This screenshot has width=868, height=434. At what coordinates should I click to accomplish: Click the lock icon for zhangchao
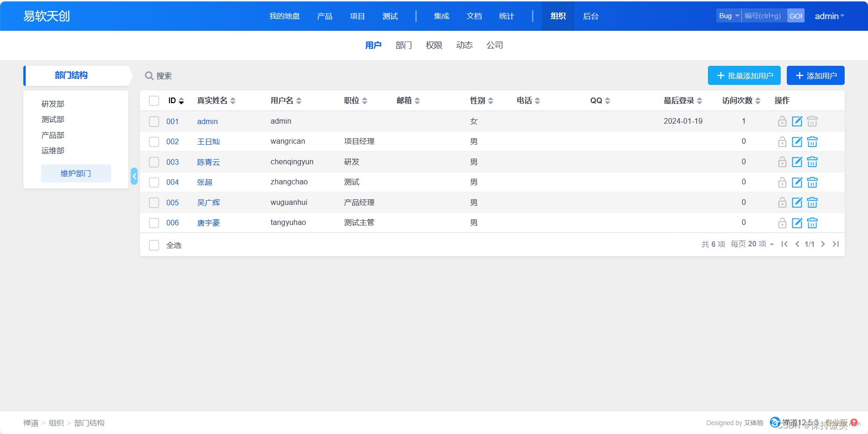click(x=782, y=182)
